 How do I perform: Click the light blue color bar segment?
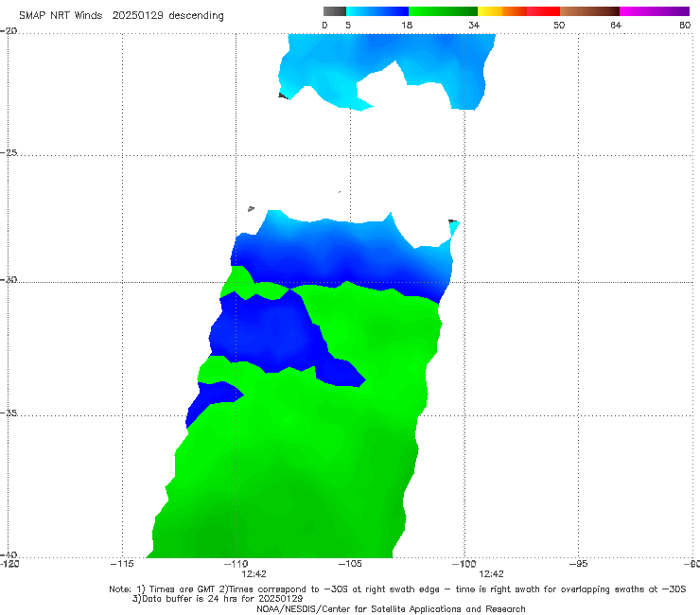point(377,11)
